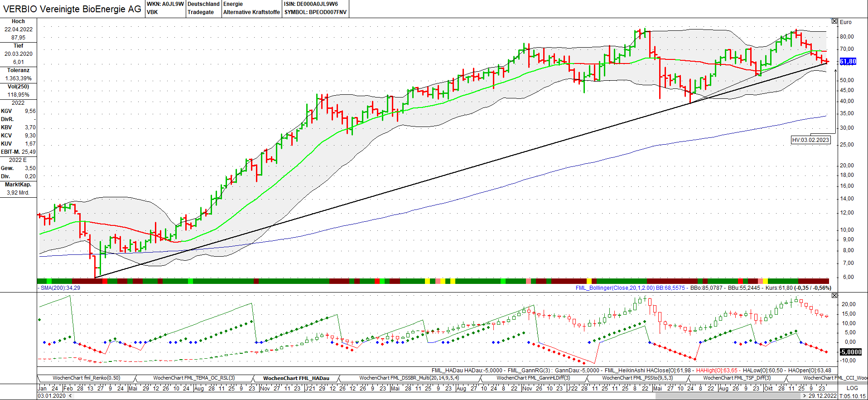This screenshot has height=400, width=868.
Task: Click the Tradegate exchange label
Action: 201,12
